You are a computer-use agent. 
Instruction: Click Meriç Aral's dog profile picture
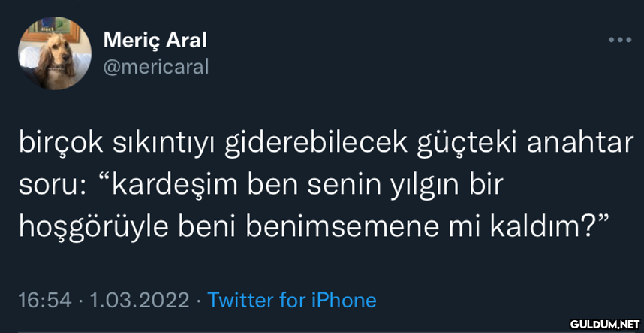[55, 53]
